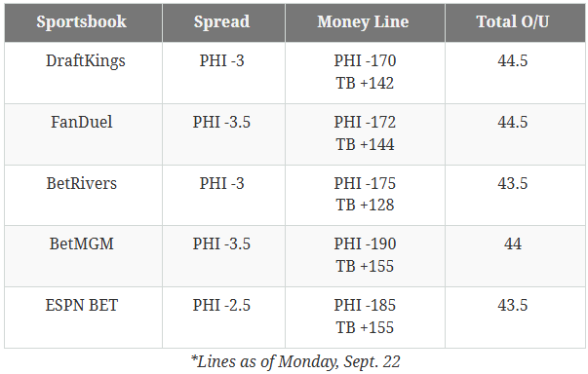Open the BetRivers sportsbook entry
588x374 pixels.
pos(81,183)
